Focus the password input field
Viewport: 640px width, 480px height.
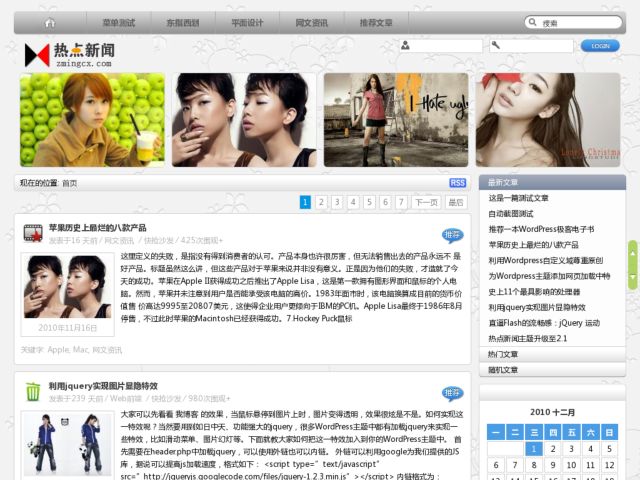click(531, 46)
